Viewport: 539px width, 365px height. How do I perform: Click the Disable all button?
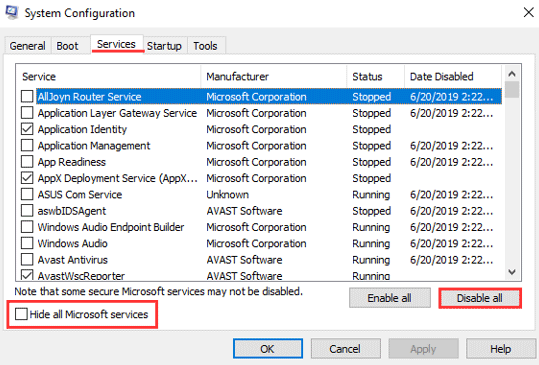tap(480, 298)
